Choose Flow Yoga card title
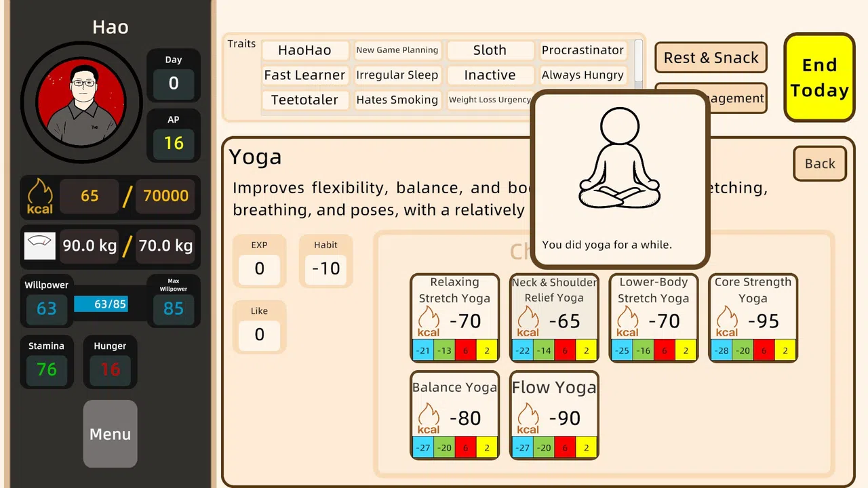868x488 pixels. pyautogui.click(x=554, y=387)
